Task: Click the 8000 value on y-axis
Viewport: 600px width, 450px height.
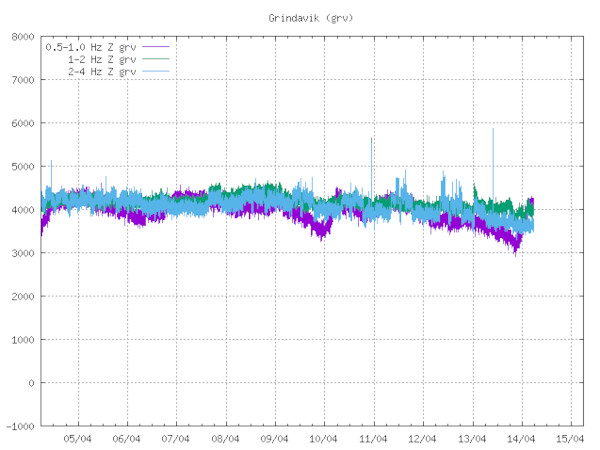Action: pyautogui.click(x=22, y=37)
